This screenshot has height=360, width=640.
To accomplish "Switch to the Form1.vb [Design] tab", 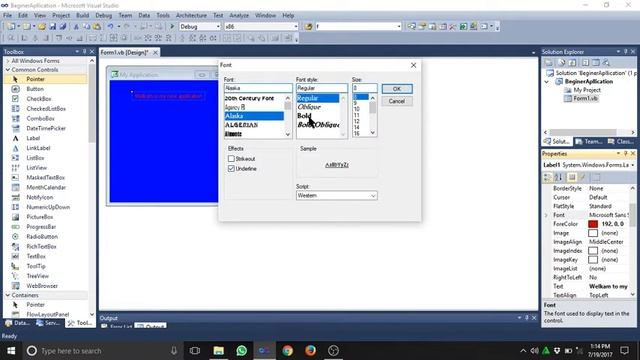I will (x=124, y=53).
